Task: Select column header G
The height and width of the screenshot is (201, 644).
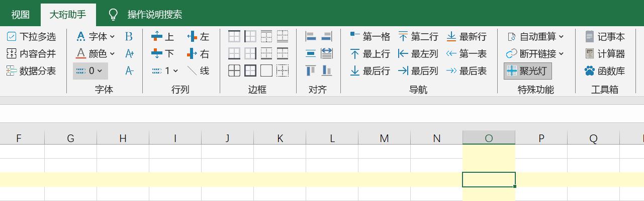Action: (70, 138)
